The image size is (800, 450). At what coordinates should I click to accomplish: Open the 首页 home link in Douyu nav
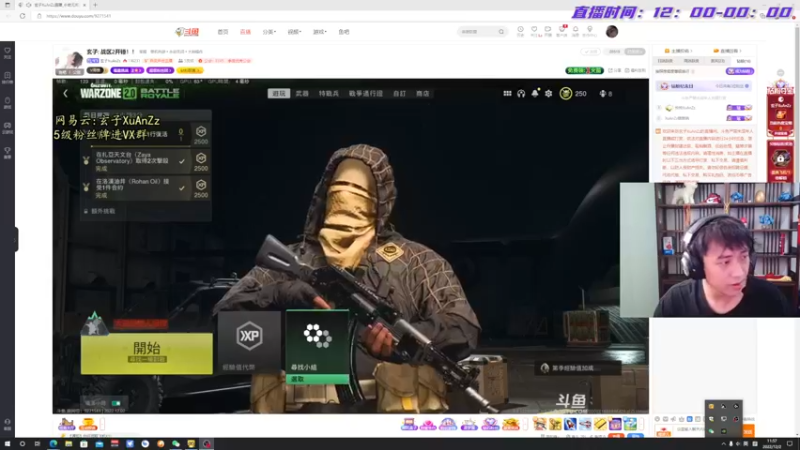click(x=223, y=32)
